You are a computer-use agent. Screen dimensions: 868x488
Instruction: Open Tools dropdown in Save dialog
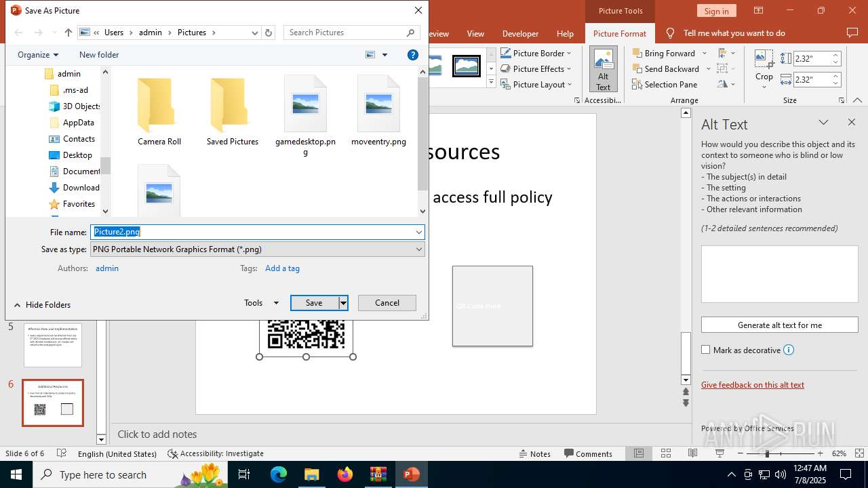point(261,303)
